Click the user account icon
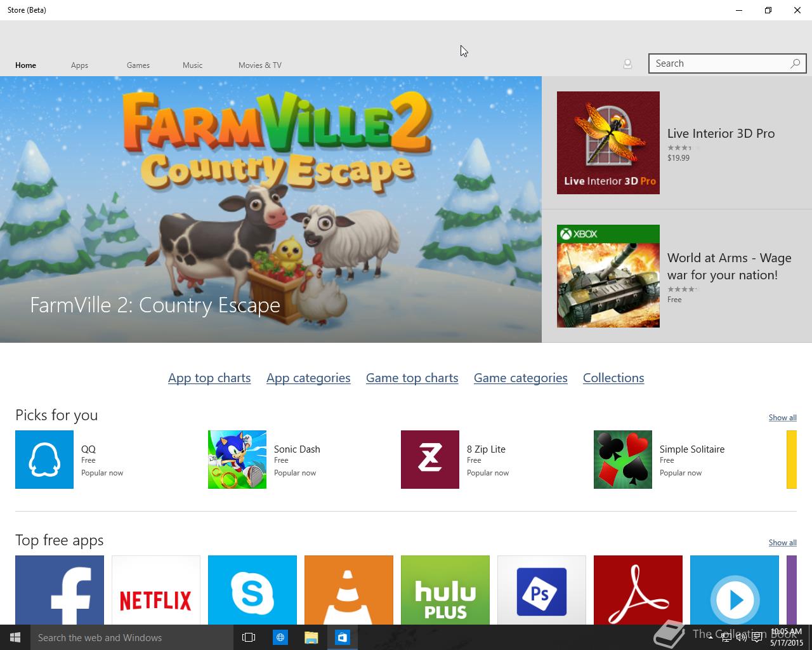This screenshot has width=812, height=650. pos(627,63)
